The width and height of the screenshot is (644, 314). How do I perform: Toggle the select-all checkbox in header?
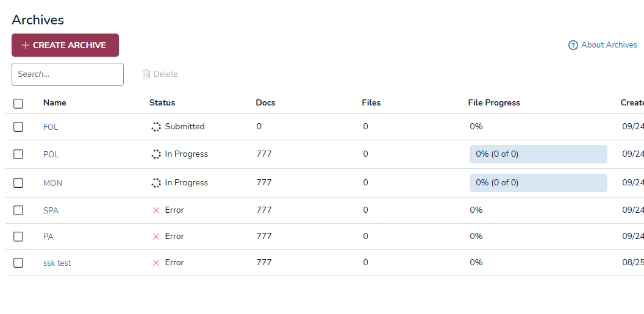[x=18, y=104]
